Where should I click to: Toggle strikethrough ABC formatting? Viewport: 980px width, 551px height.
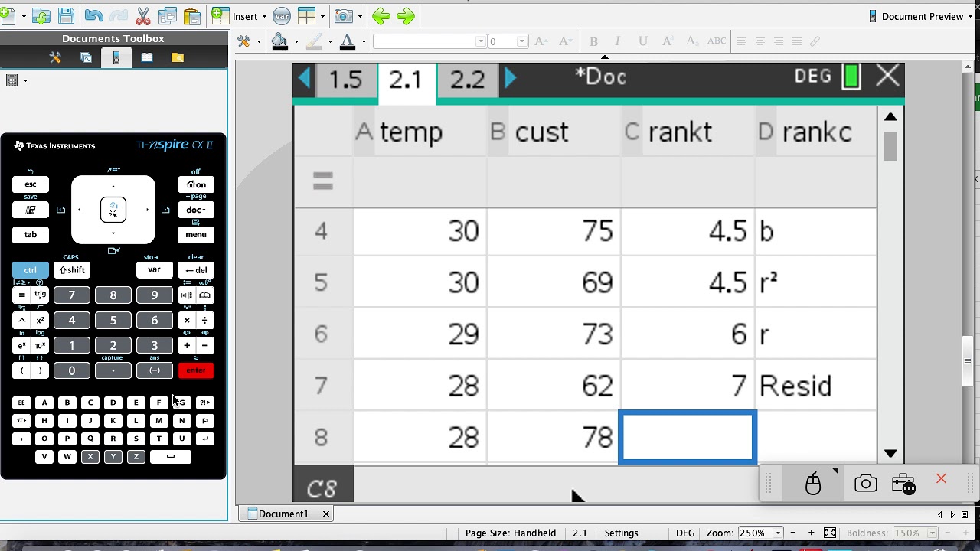pyautogui.click(x=717, y=41)
